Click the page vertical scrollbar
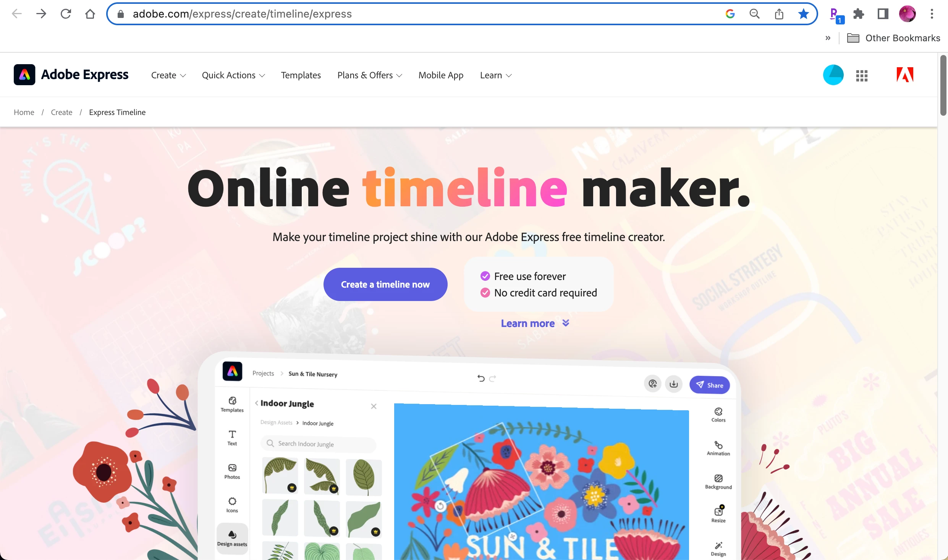 pyautogui.click(x=943, y=85)
